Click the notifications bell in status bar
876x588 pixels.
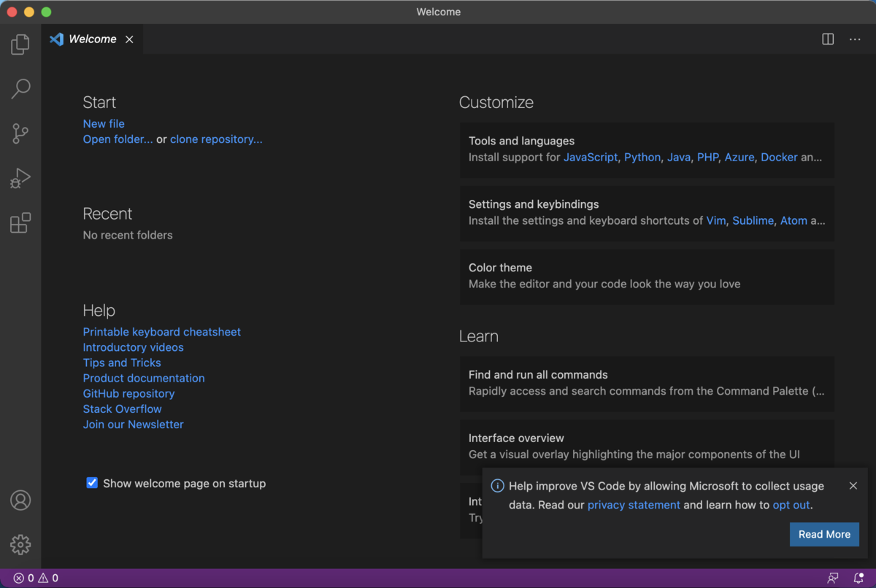(x=859, y=579)
